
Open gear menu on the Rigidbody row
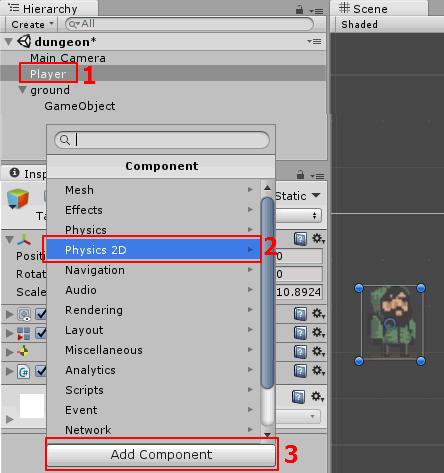tap(318, 352)
